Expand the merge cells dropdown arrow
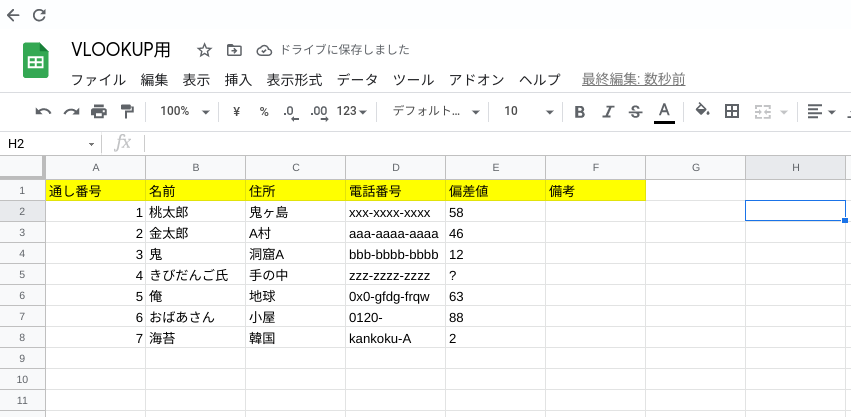 point(783,112)
